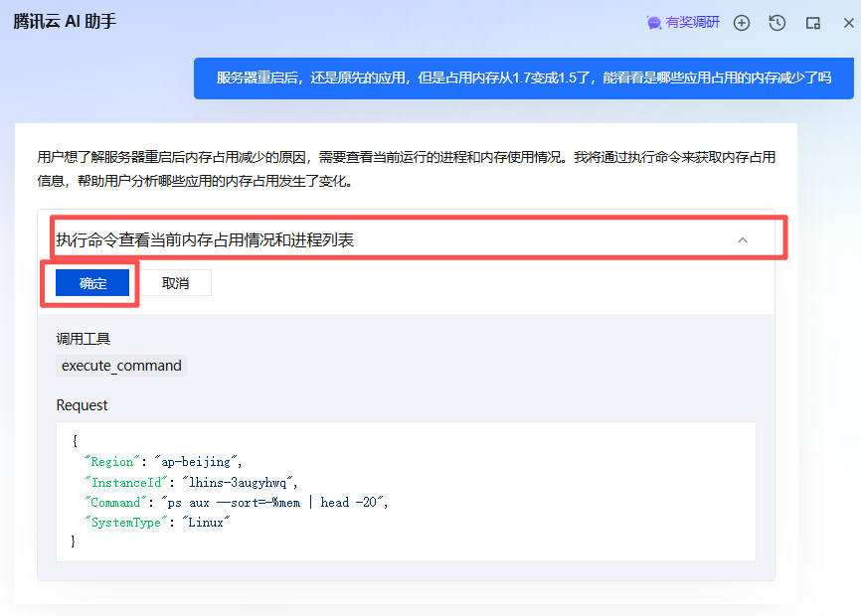
Task: Start a new conversation with plus icon
Action: [x=742, y=23]
